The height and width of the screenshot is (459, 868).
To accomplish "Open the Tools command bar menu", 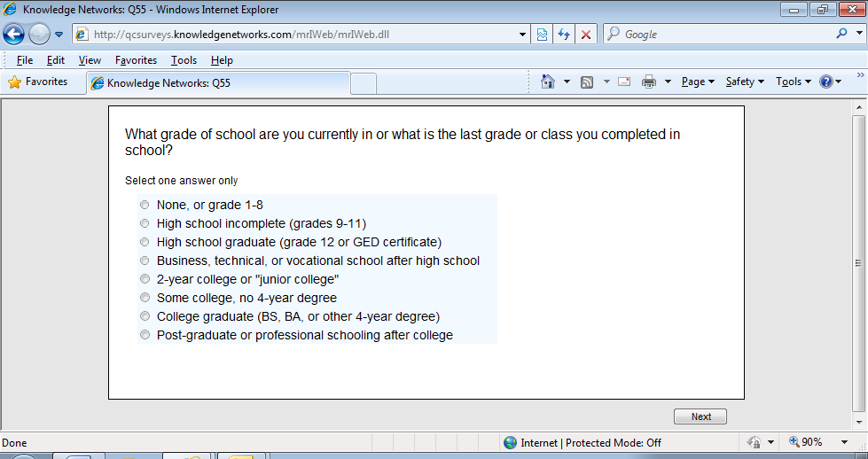I will point(794,82).
